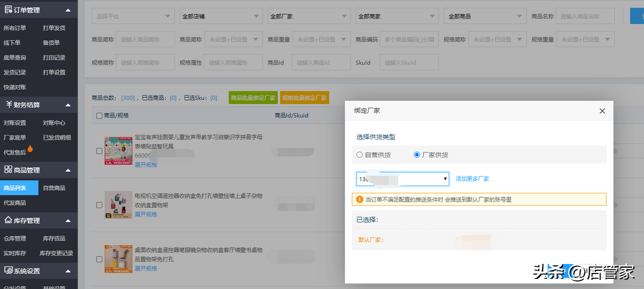Open 线下单 in the sidebar
Screen dimensions: 644x289
coord(12,42)
